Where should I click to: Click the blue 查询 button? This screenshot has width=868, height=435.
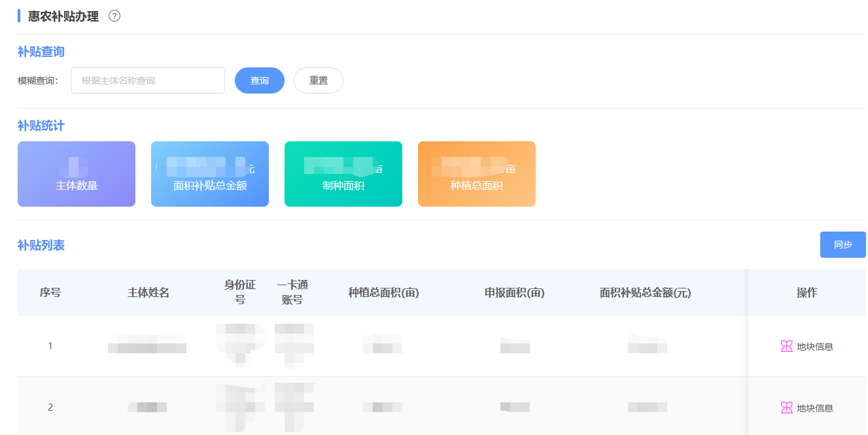(260, 80)
